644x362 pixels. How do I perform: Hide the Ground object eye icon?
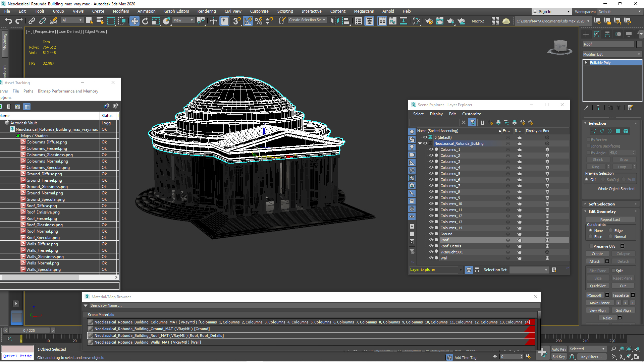pos(431,234)
